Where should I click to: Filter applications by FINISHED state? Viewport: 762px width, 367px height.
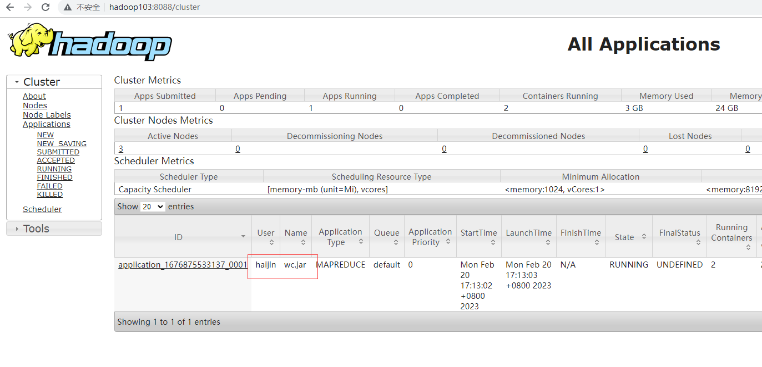pyautogui.click(x=54, y=177)
